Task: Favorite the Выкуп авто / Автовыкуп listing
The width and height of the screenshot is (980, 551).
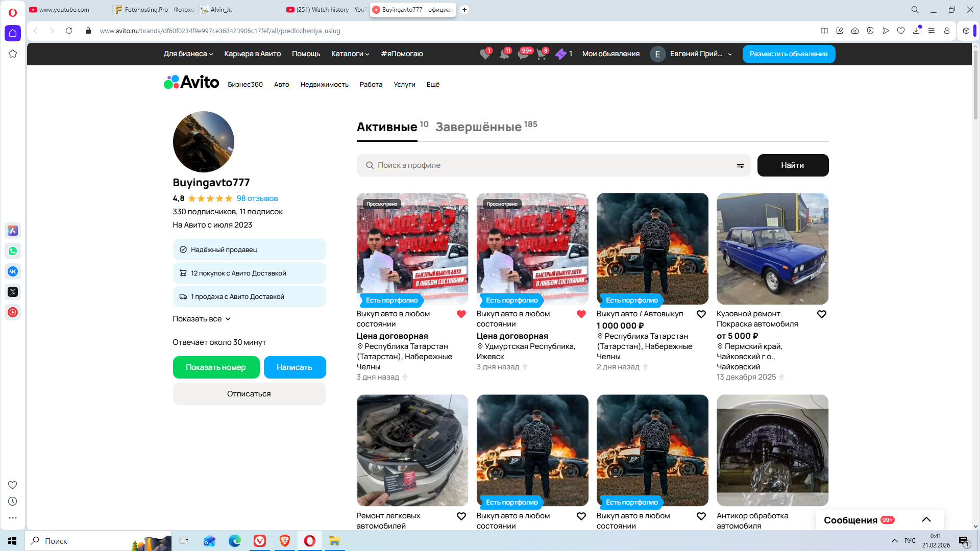Action: pyautogui.click(x=701, y=314)
